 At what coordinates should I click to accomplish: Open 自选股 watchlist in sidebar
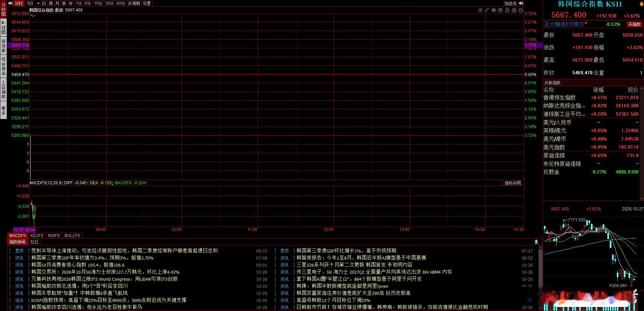(x=3, y=46)
